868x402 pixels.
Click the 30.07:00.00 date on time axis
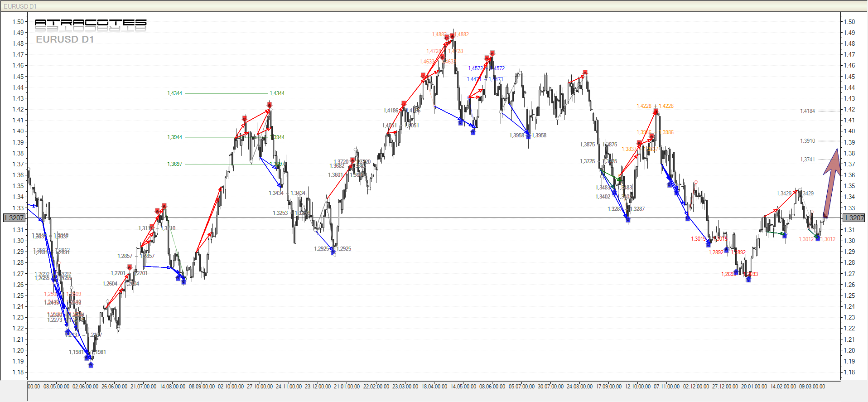point(551,387)
